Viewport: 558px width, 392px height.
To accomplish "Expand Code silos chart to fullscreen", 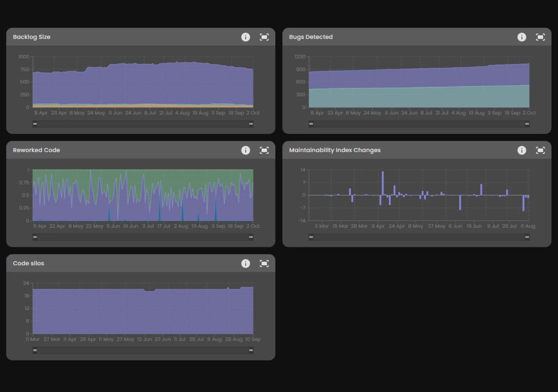I will pyautogui.click(x=264, y=264).
